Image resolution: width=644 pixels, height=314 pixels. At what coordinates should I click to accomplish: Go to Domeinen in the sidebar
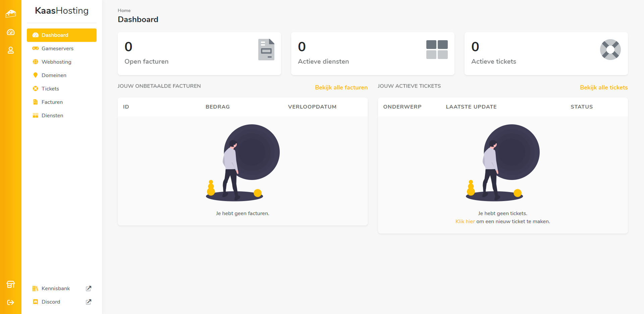tap(54, 75)
